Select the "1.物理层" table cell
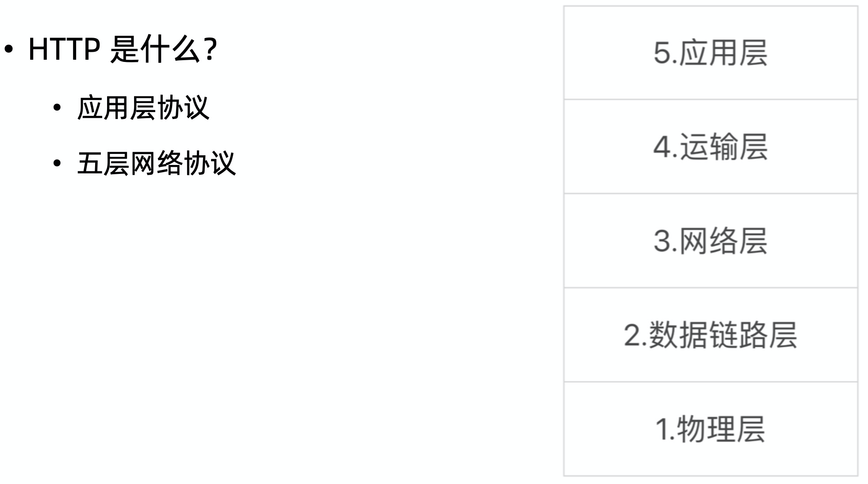 711,429
